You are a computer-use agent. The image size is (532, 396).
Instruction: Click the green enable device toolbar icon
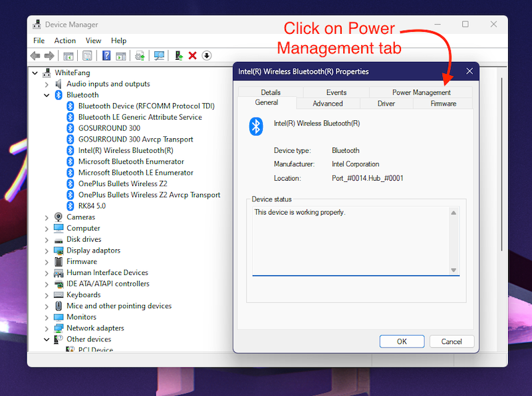point(179,56)
